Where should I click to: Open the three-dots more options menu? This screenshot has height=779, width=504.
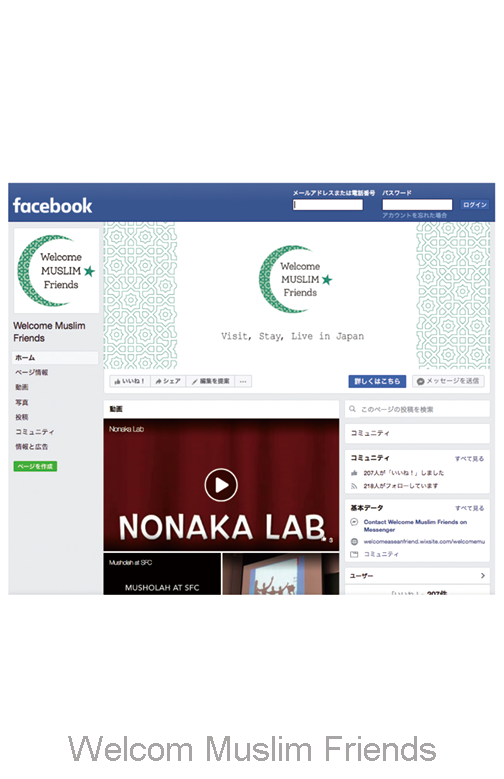coord(243,381)
